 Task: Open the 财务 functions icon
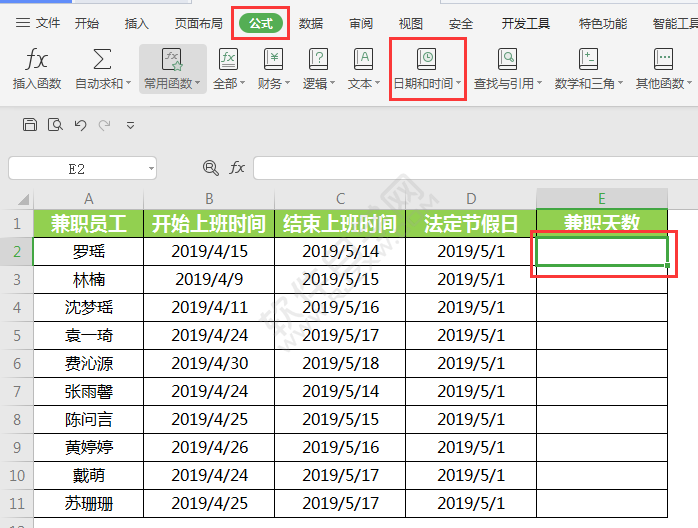click(x=273, y=59)
